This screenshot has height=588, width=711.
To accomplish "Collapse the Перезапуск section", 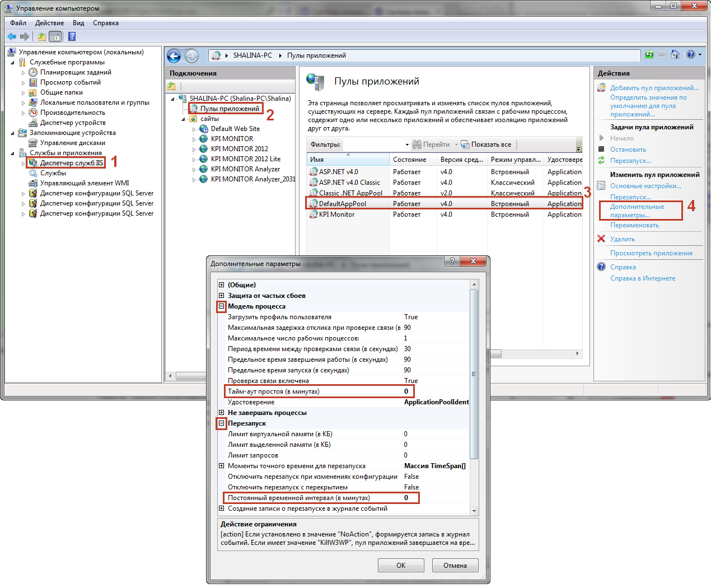I will click(221, 423).
